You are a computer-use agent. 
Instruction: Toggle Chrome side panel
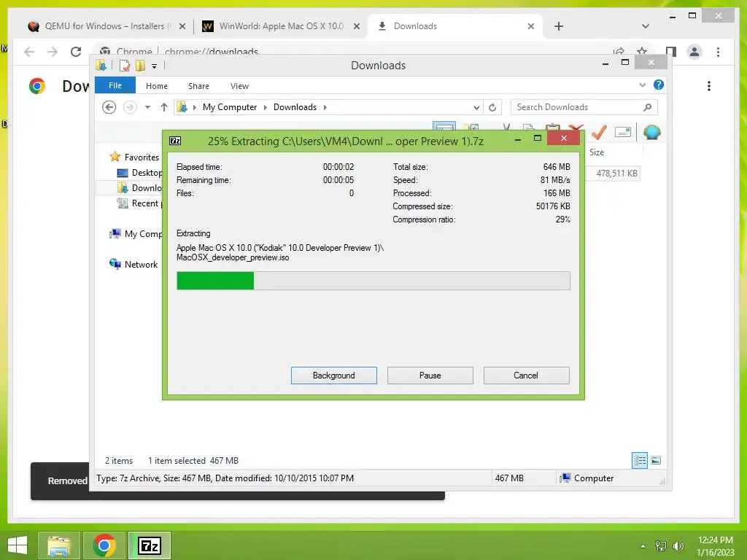point(671,52)
